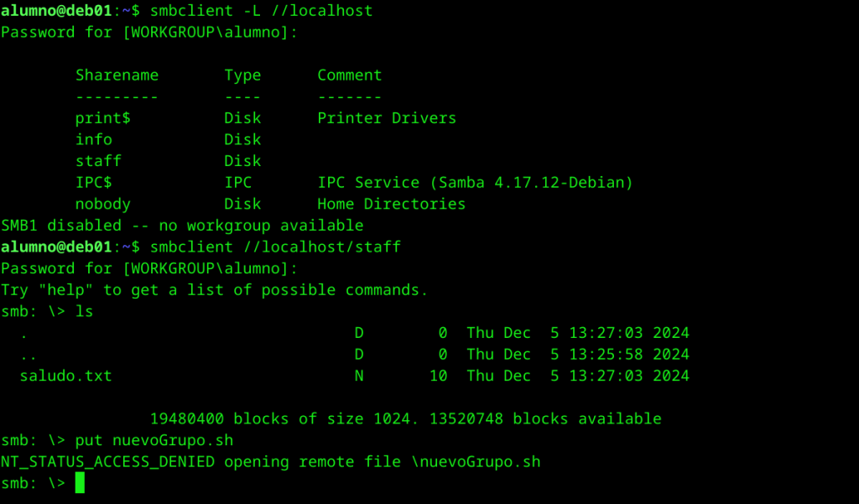Image resolution: width=859 pixels, height=504 pixels.
Task: Click the saludo.txt file name
Action: tap(65, 376)
